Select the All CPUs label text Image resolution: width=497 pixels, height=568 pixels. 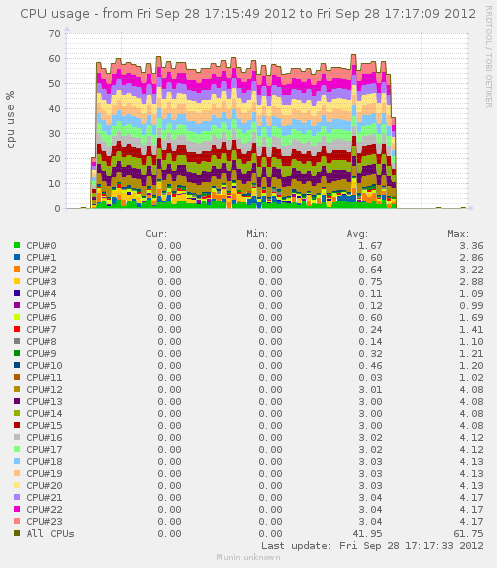(x=50, y=534)
